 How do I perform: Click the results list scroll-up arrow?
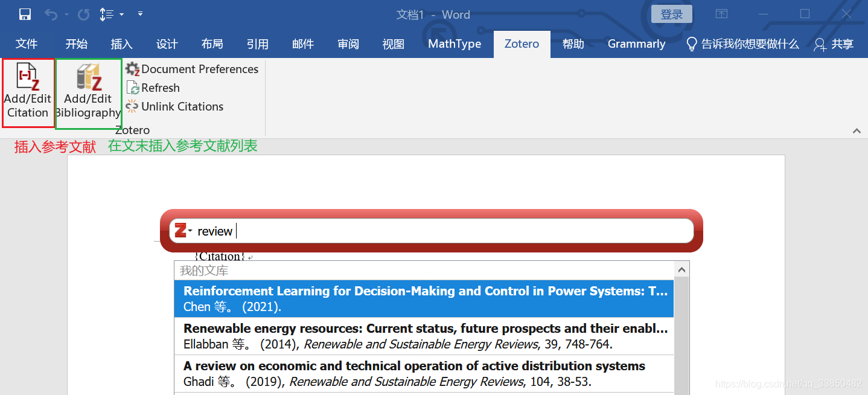click(681, 270)
